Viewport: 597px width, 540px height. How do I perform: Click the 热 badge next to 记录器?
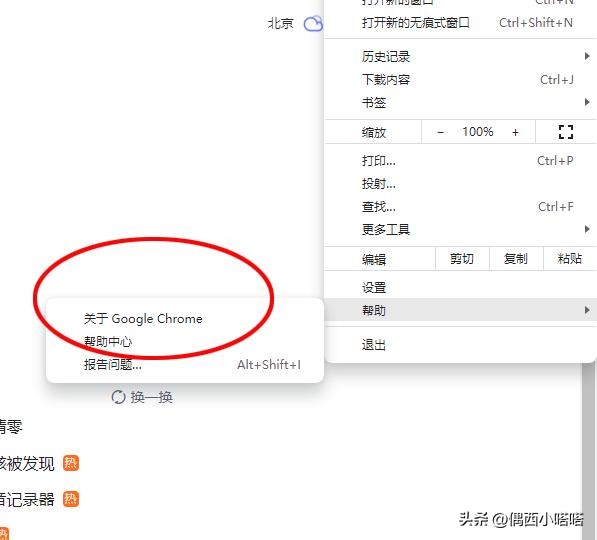71,499
